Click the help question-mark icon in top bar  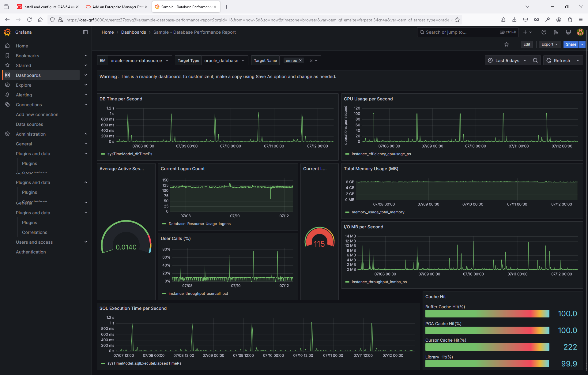coord(544,32)
